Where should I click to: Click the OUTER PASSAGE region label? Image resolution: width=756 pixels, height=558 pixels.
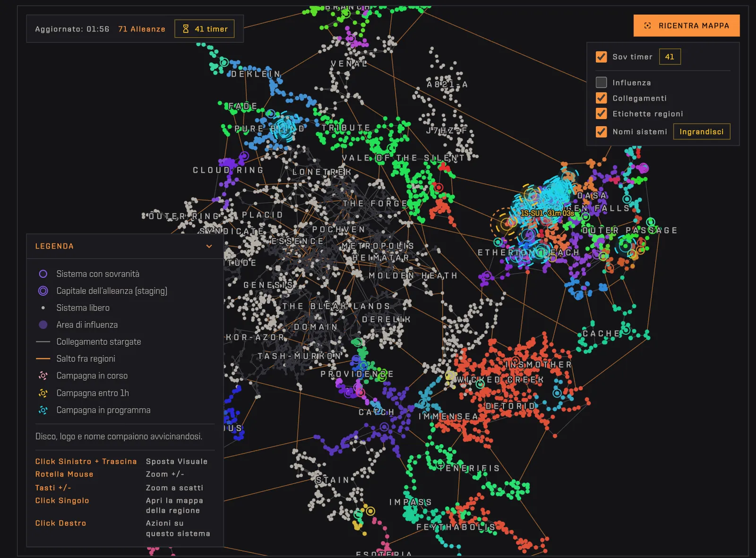coord(629,230)
